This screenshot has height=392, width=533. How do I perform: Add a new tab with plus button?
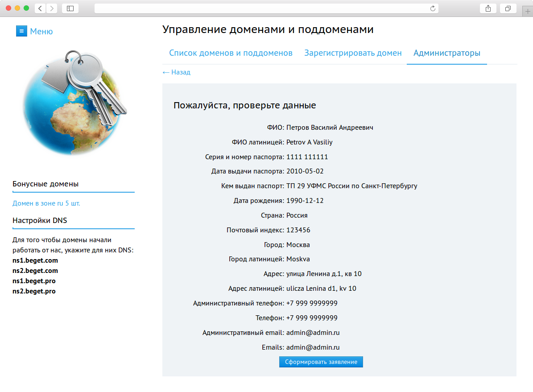[x=528, y=12]
